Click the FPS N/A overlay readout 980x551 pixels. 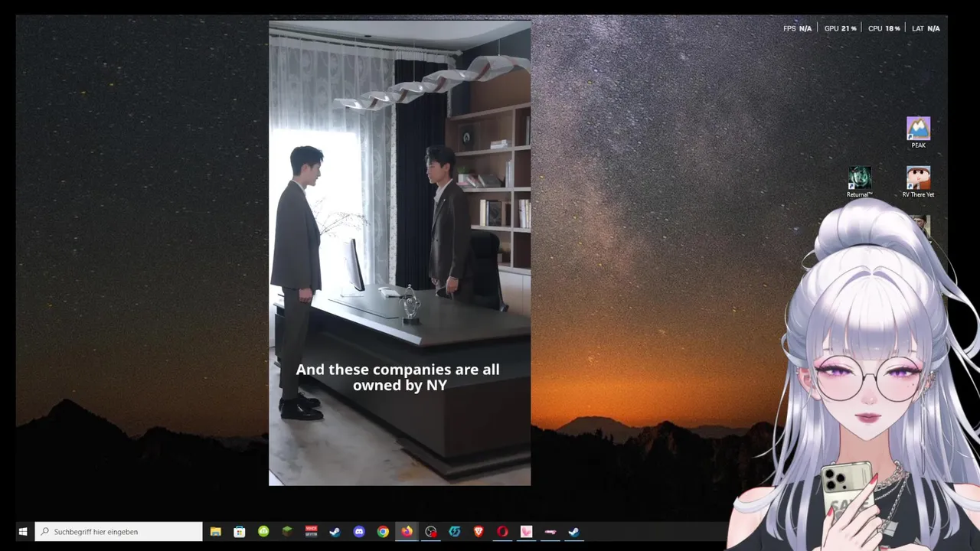click(797, 28)
